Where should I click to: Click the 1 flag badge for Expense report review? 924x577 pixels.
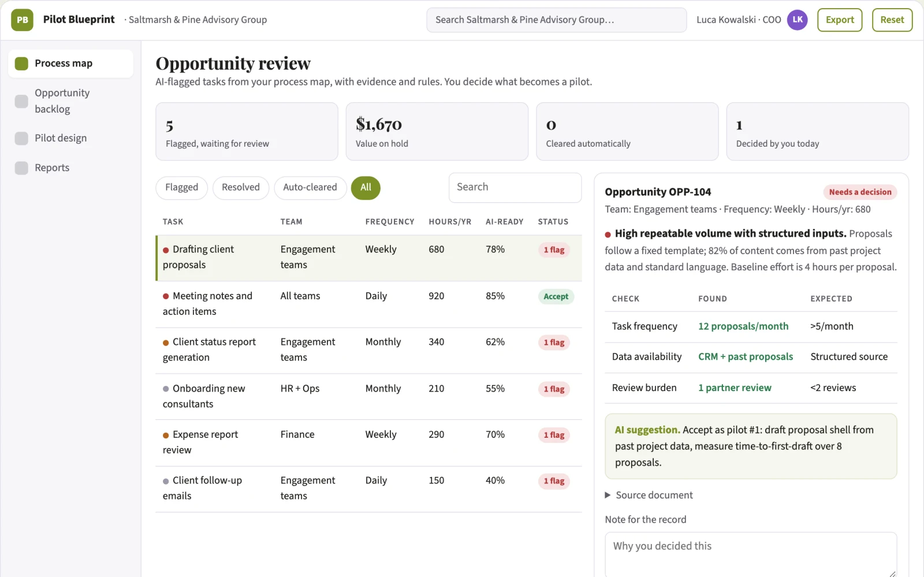click(554, 435)
